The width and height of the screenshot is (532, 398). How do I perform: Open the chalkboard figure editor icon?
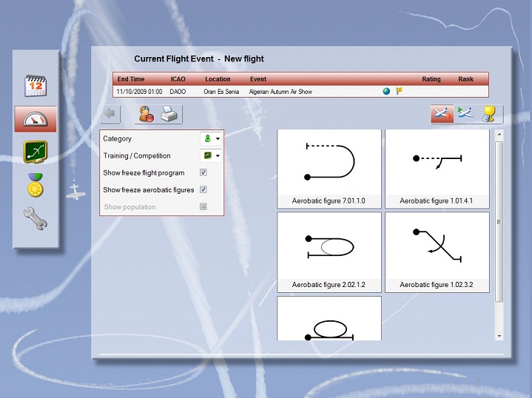click(36, 152)
